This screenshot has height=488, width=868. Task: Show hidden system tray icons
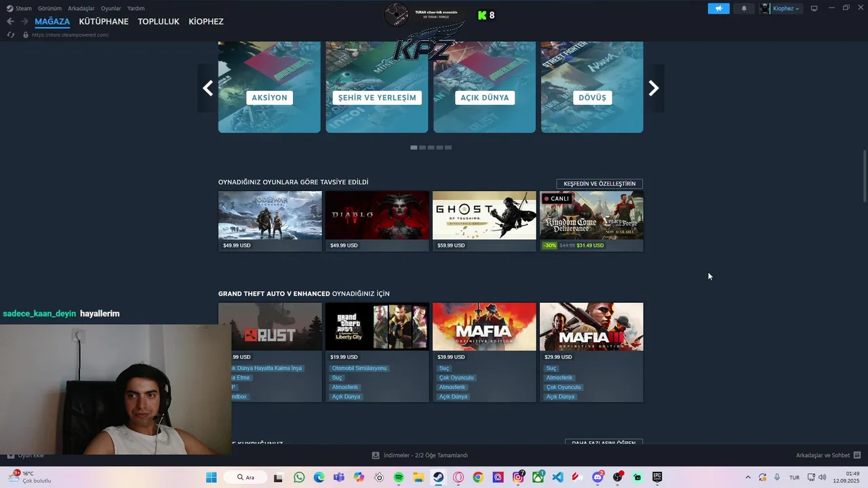[x=748, y=477]
